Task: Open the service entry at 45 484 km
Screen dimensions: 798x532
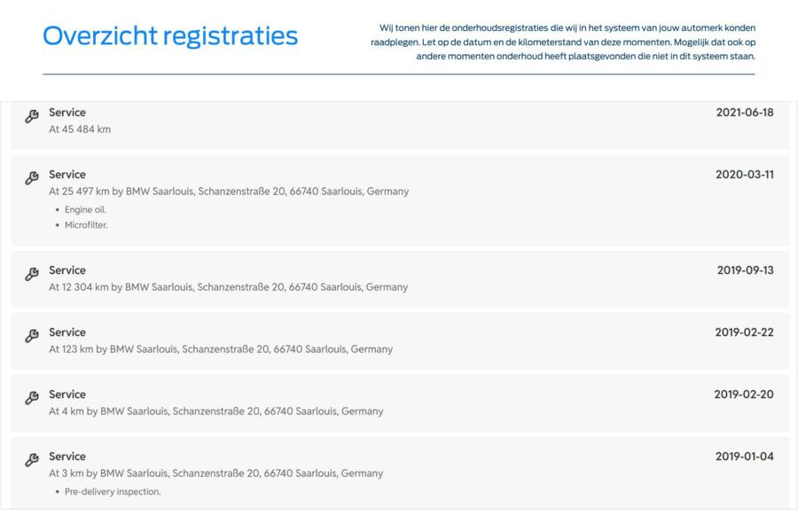Action: point(400,125)
